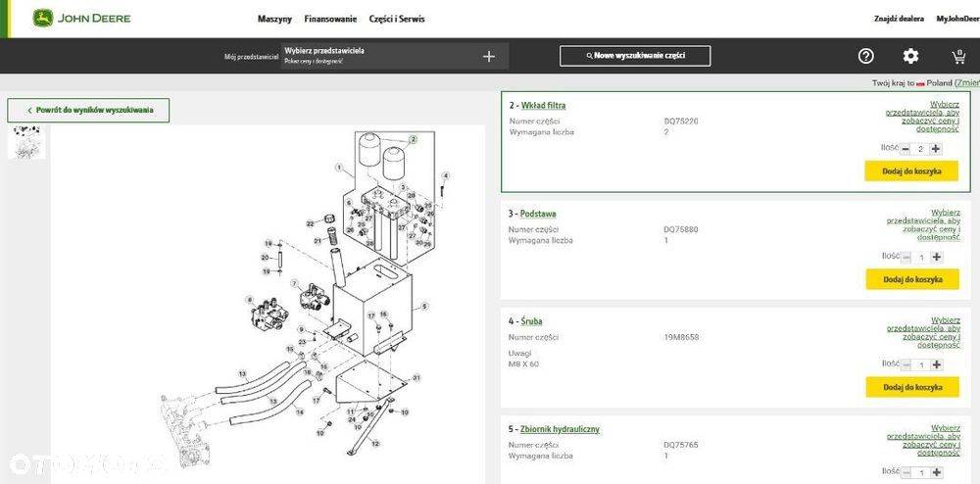Click part number DQ75220
The image size is (980, 484).
681,121
